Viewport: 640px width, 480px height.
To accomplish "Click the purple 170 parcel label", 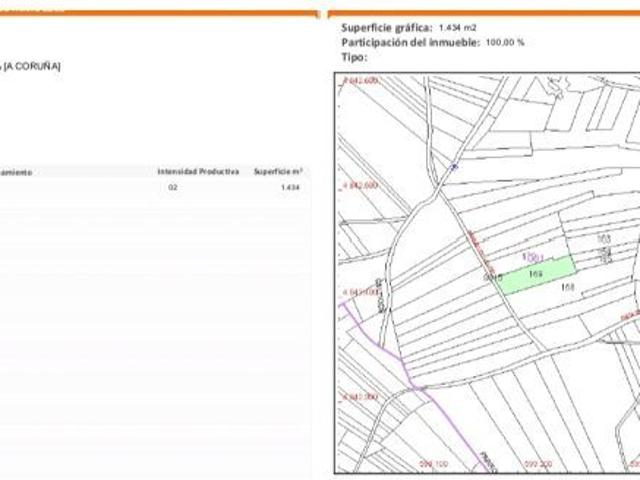I will click(533, 257).
